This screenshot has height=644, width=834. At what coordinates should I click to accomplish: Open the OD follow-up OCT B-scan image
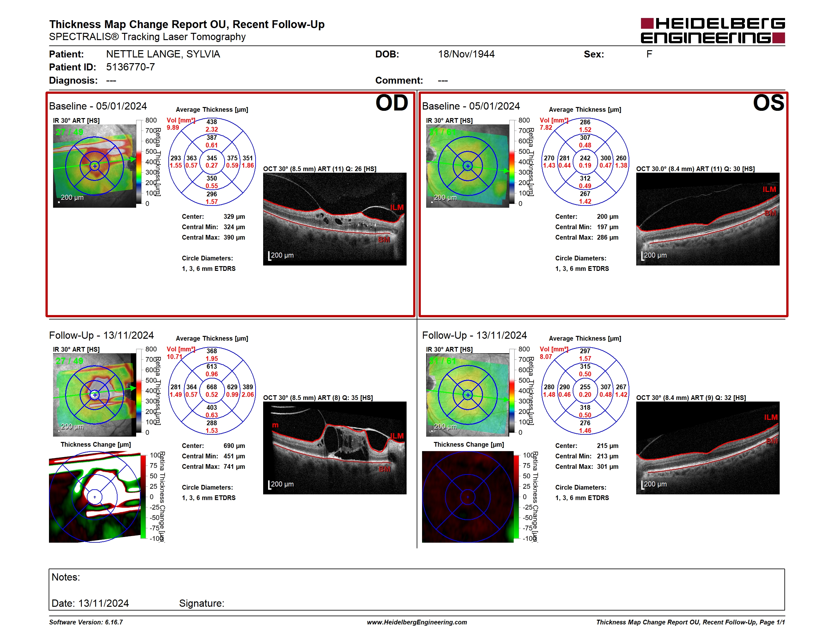335,448
